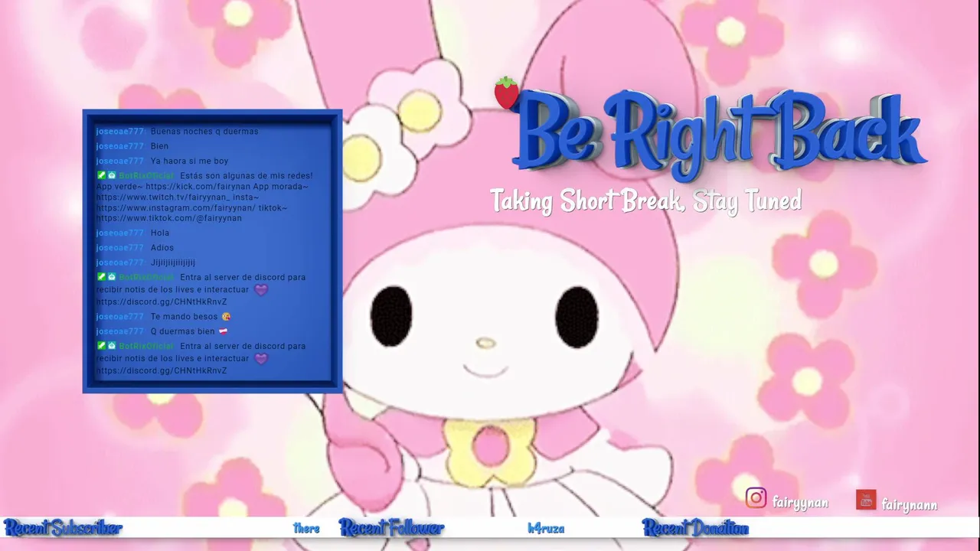Viewport: 980px width, 551px height.
Task: Open the twitch.tv/fairyynan_ link in chat
Action: (162, 197)
